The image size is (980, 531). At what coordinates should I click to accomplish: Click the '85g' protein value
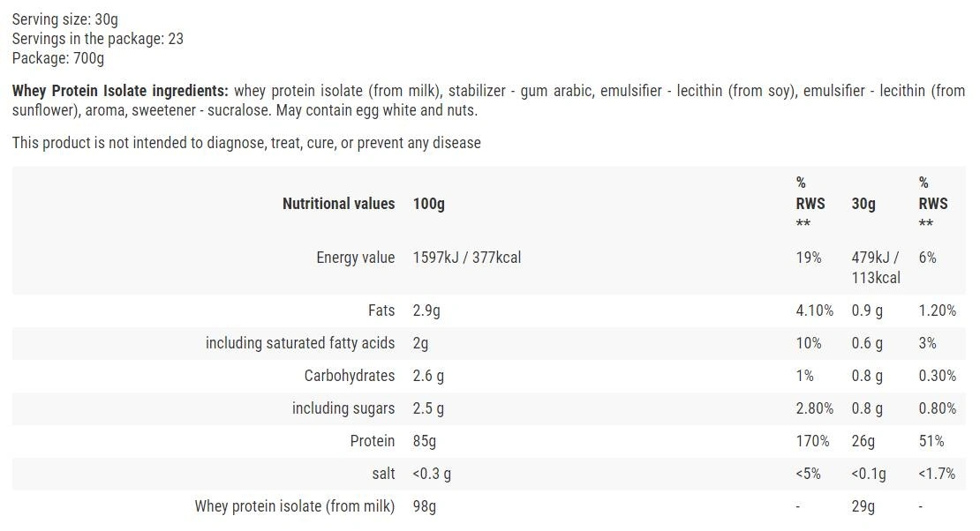pyautogui.click(x=425, y=441)
